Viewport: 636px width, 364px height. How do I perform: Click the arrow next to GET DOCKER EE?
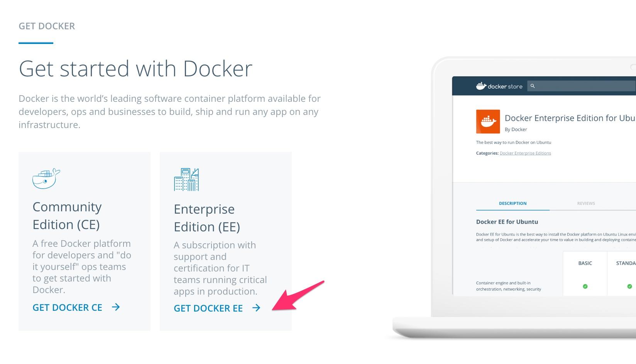click(x=256, y=308)
